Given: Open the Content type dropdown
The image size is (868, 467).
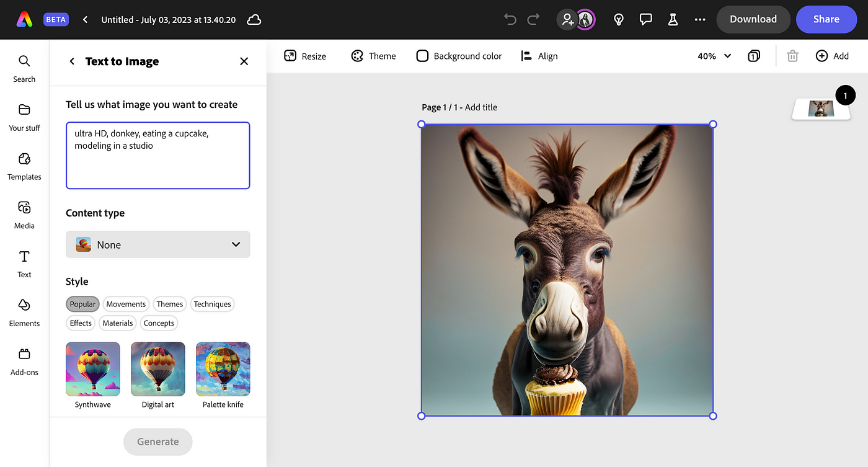Looking at the screenshot, I should 157,244.
